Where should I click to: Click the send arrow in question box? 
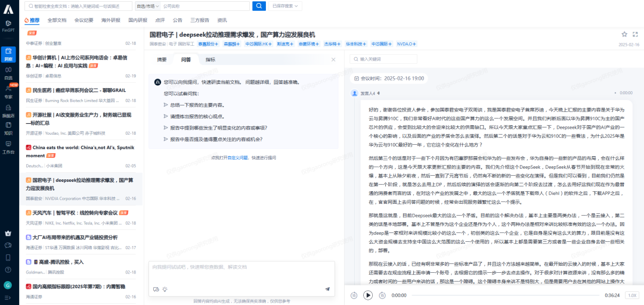point(327,289)
